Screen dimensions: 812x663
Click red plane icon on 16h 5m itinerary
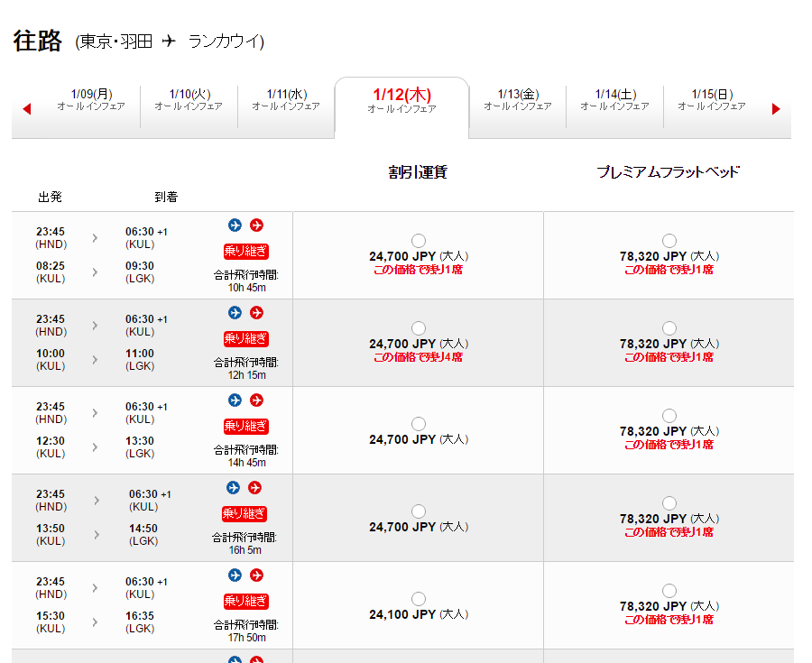(255, 487)
